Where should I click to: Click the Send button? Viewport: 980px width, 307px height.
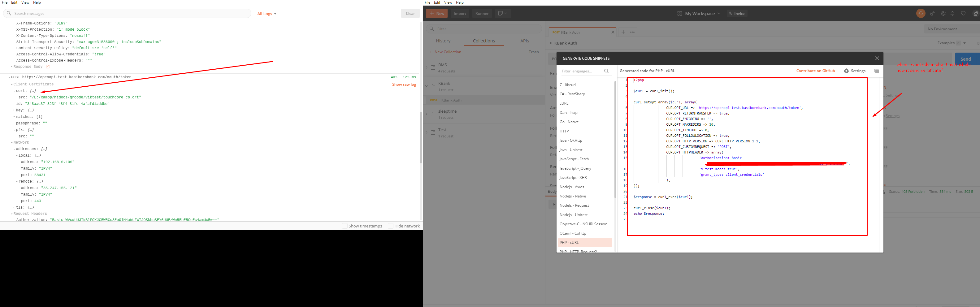pyautogui.click(x=966, y=58)
